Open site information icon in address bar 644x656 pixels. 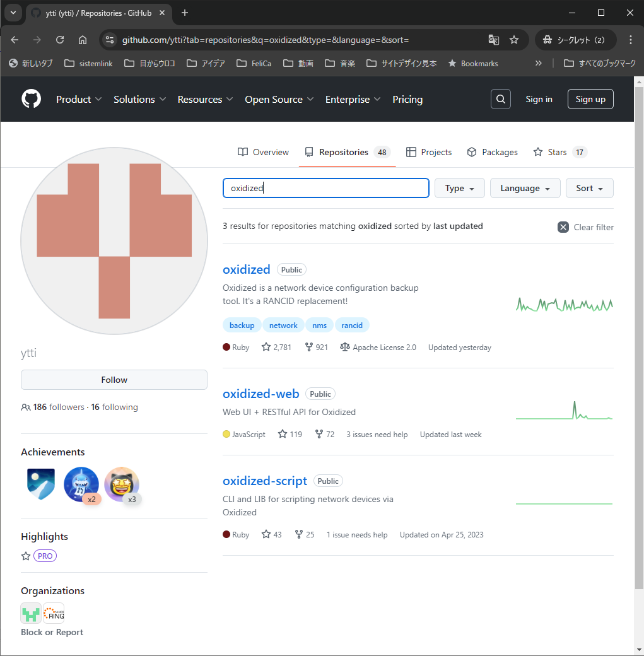110,40
